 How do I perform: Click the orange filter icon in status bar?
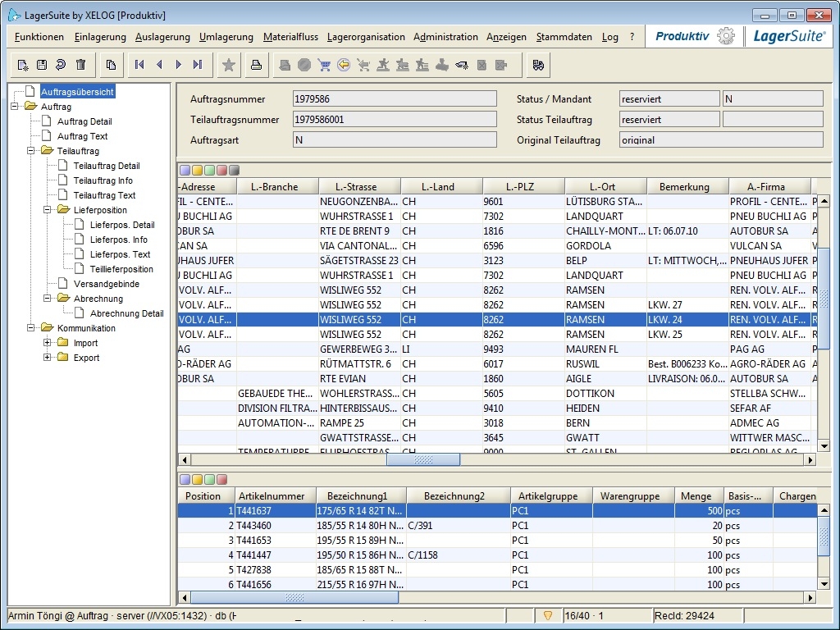point(548,615)
